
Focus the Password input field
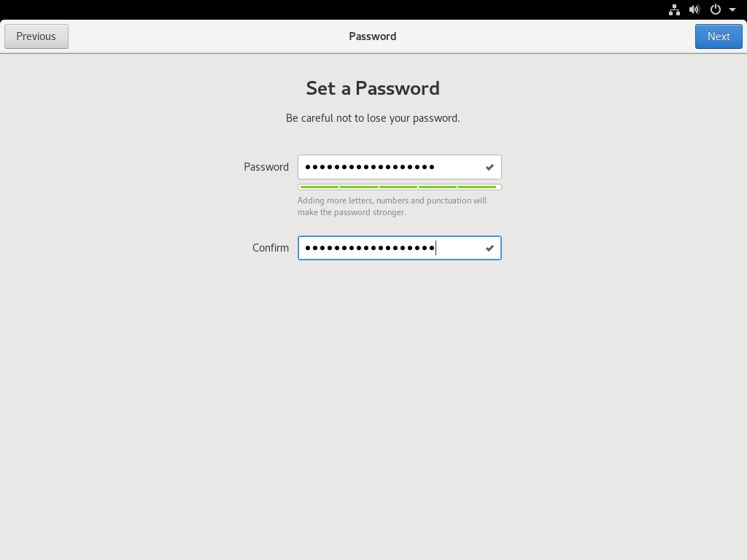[399, 167]
